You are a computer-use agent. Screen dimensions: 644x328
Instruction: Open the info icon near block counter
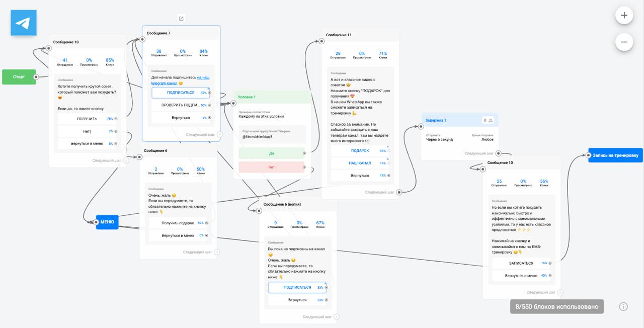[x=623, y=306]
